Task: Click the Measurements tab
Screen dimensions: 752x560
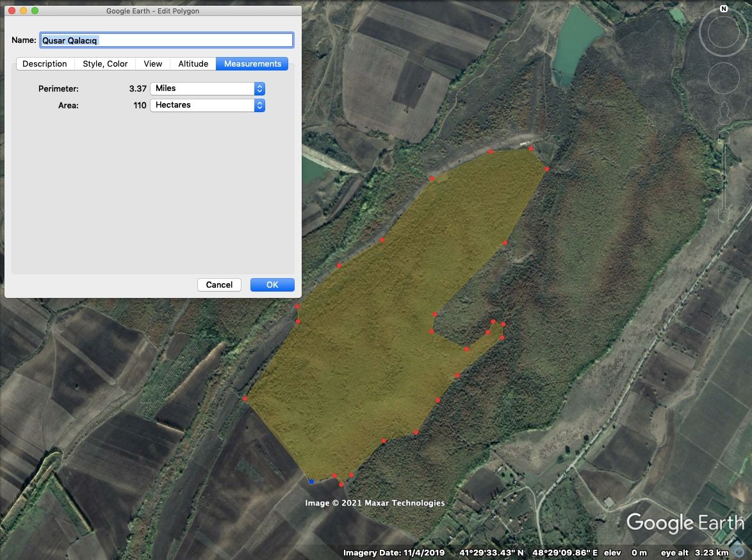Action: (252, 64)
